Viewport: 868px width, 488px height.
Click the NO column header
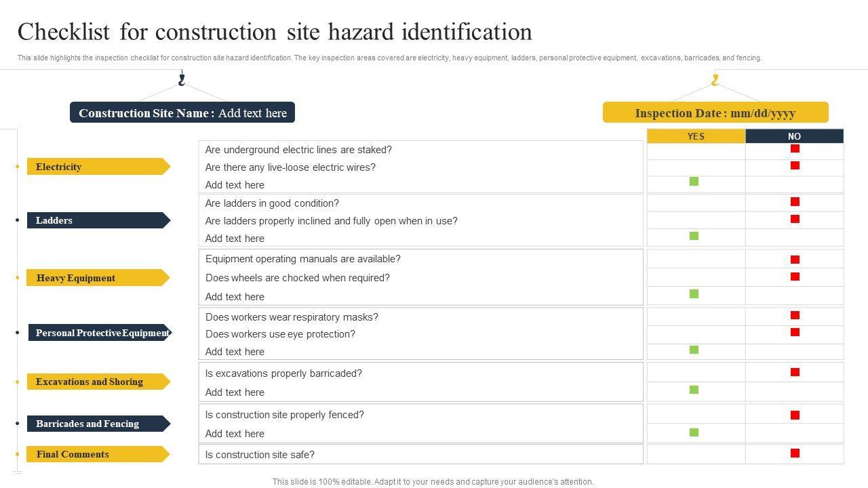tap(794, 136)
